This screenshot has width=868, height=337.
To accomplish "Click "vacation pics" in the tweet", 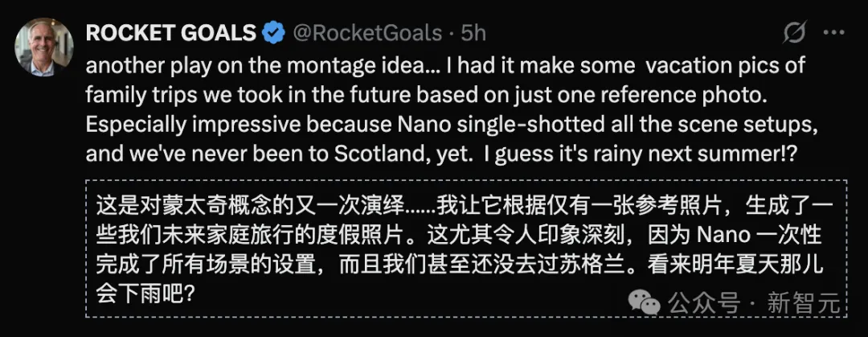I will [x=722, y=66].
